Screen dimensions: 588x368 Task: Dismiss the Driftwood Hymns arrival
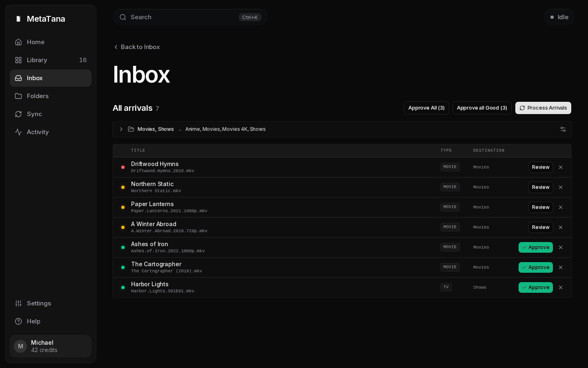click(561, 167)
